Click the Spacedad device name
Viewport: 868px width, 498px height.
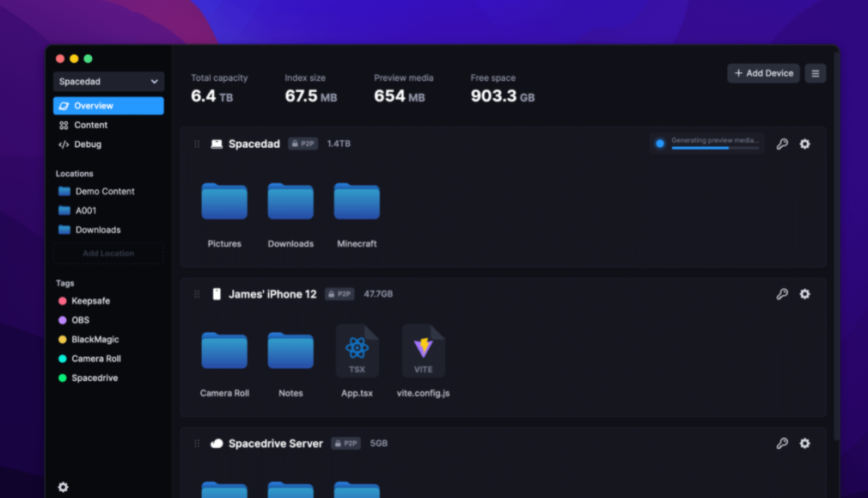(254, 144)
